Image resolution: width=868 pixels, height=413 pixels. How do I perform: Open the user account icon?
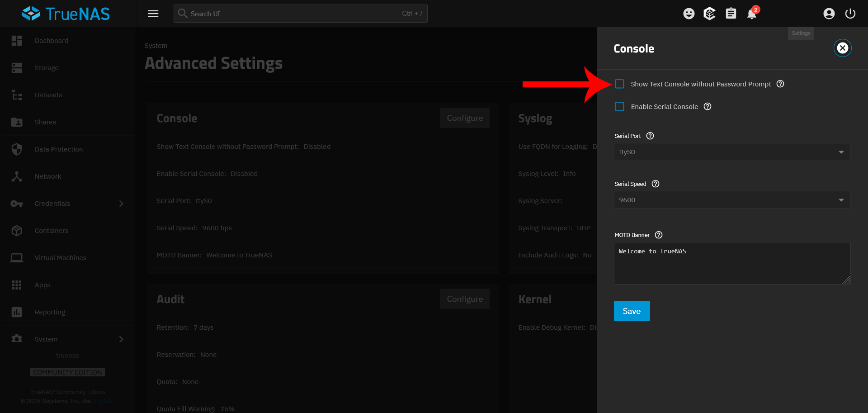[x=829, y=14]
